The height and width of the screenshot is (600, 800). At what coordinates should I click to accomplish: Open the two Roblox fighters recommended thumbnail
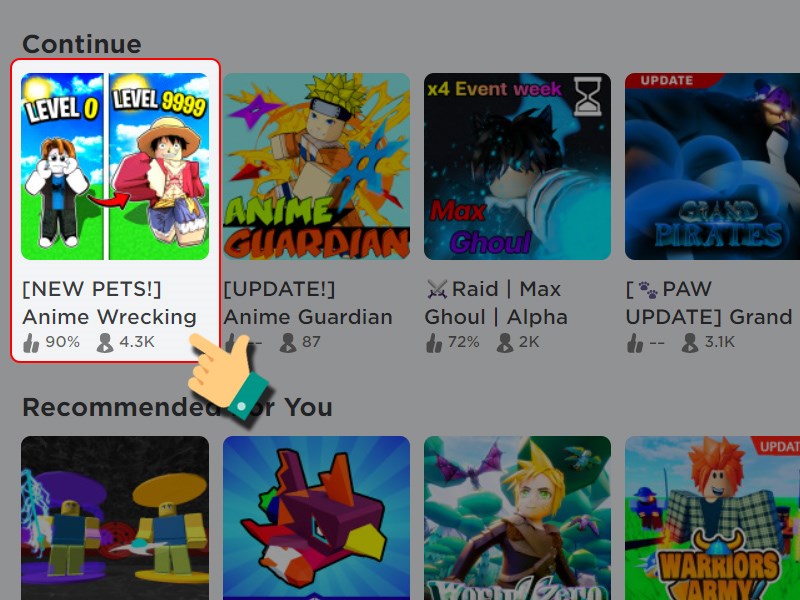pos(115,518)
